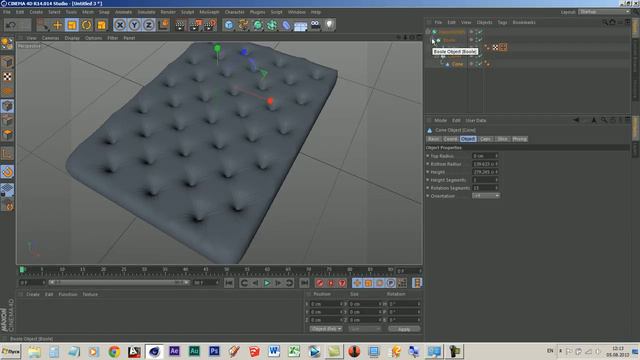The height and width of the screenshot is (360, 640).
Task: Open the Simulate menu
Action: coord(146,12)
